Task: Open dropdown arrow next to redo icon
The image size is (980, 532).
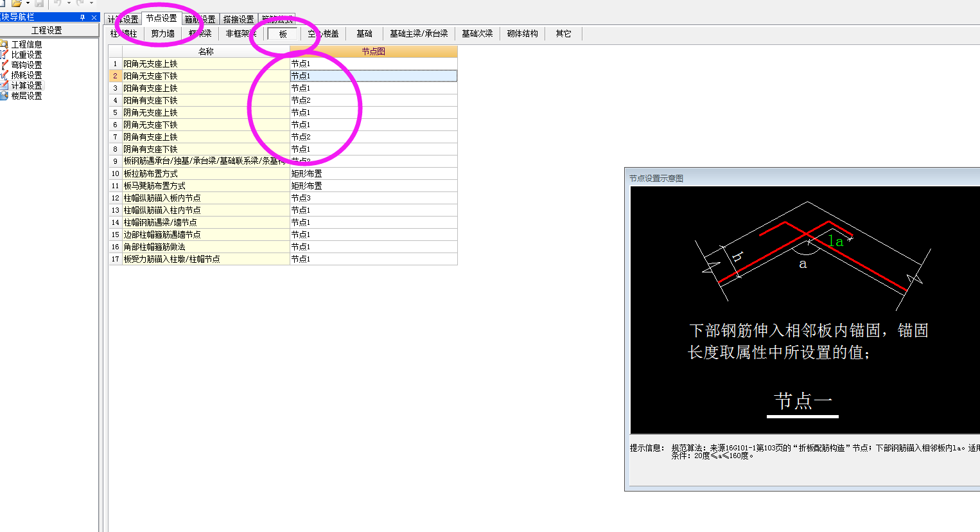Action: [x=91, y=3]
